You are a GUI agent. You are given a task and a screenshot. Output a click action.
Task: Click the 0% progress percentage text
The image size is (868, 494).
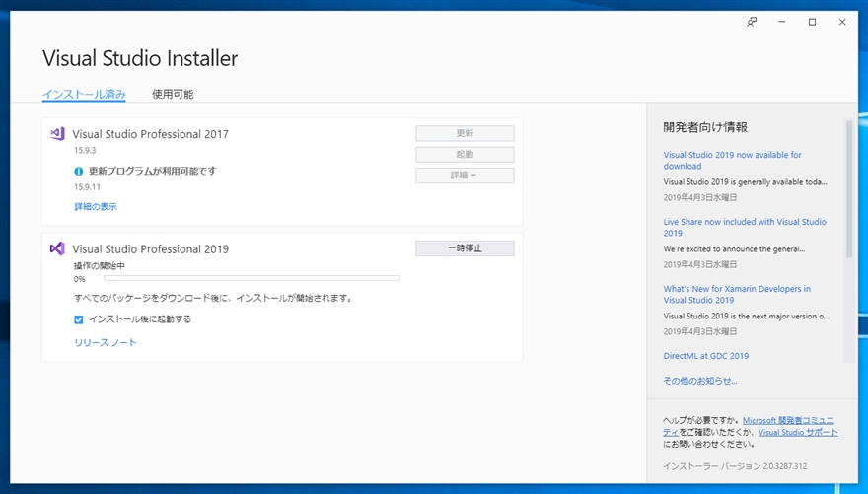click(80, 279)
